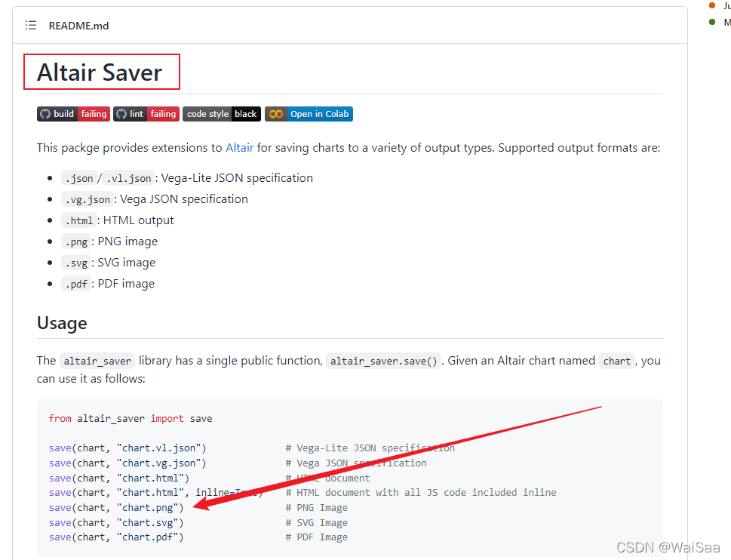Click the Usage section heading
The height and width of the screenshot is (560, 731).
pos(62,323)
